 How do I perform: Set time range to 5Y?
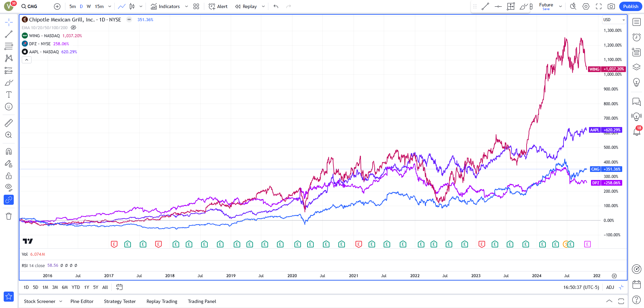click(96, 287)
